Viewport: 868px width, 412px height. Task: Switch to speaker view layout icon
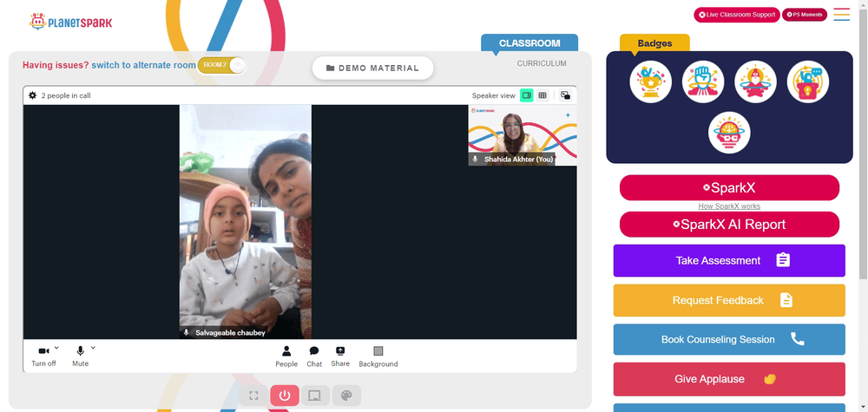tap(527, 95)
